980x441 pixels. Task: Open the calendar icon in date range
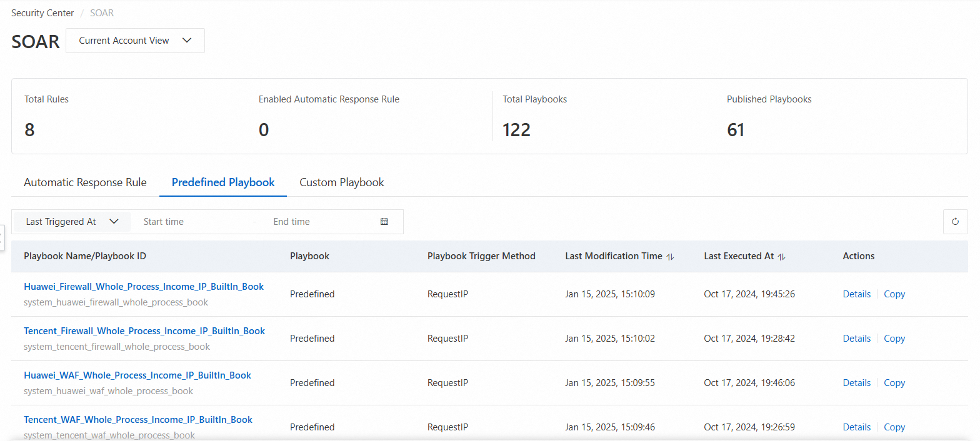tap(384, 222)
